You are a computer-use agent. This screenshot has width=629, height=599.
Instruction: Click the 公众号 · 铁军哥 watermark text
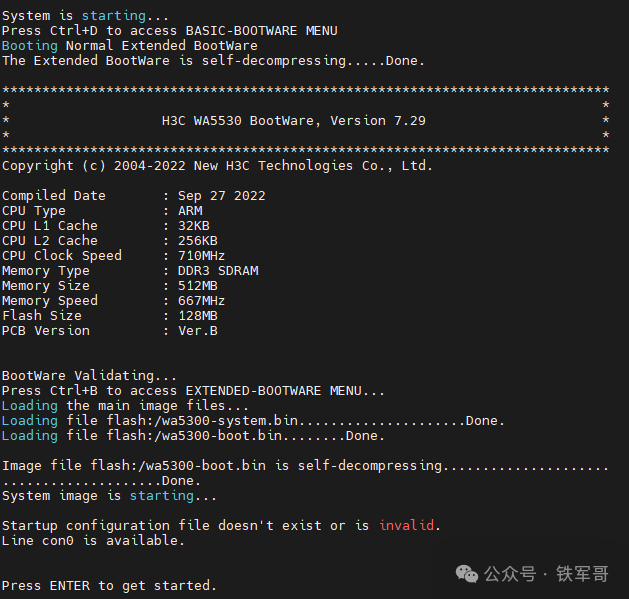[x=546, y=574]
